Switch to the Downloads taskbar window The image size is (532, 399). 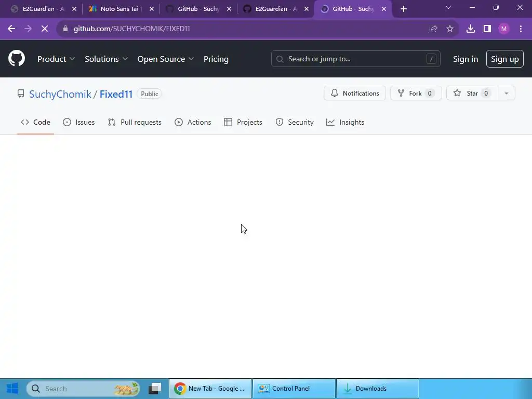377,389
